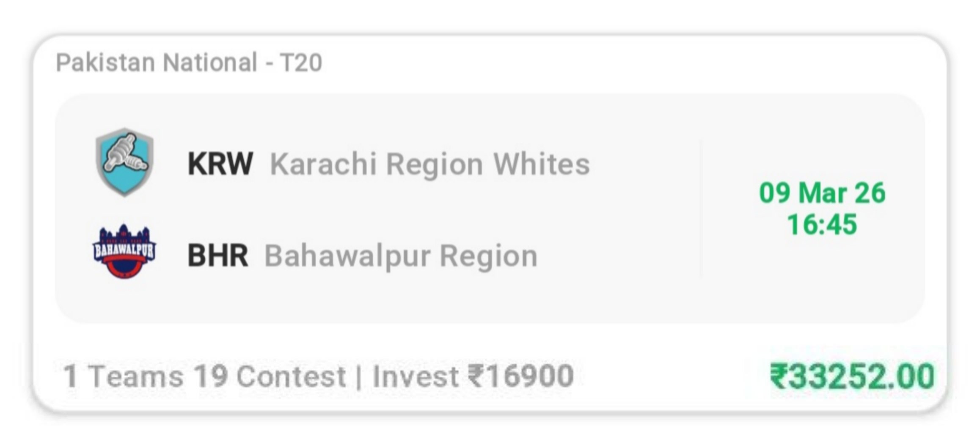Tap the 09 Mar 26 match date
This screenshot has width=980, height=432.
[x=822, y=193]
